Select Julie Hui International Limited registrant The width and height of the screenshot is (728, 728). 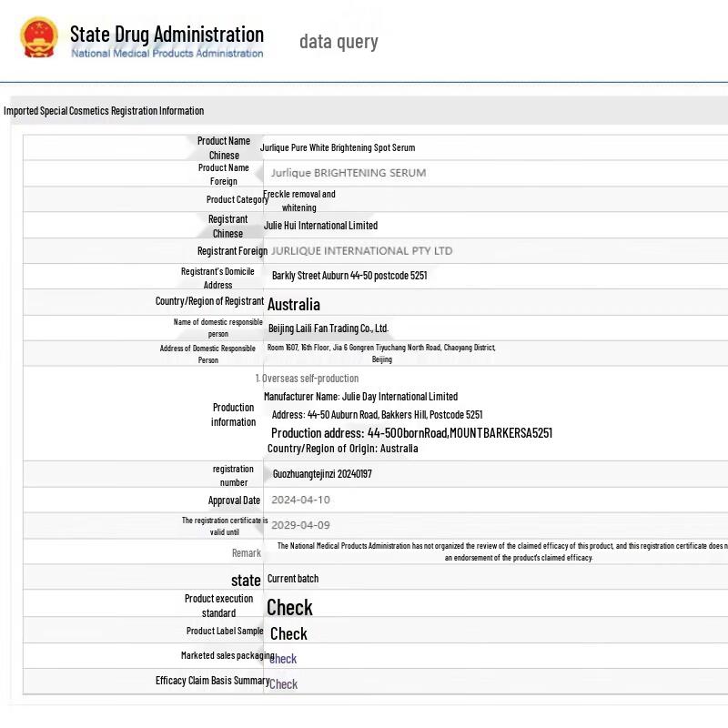coord(321,226)
